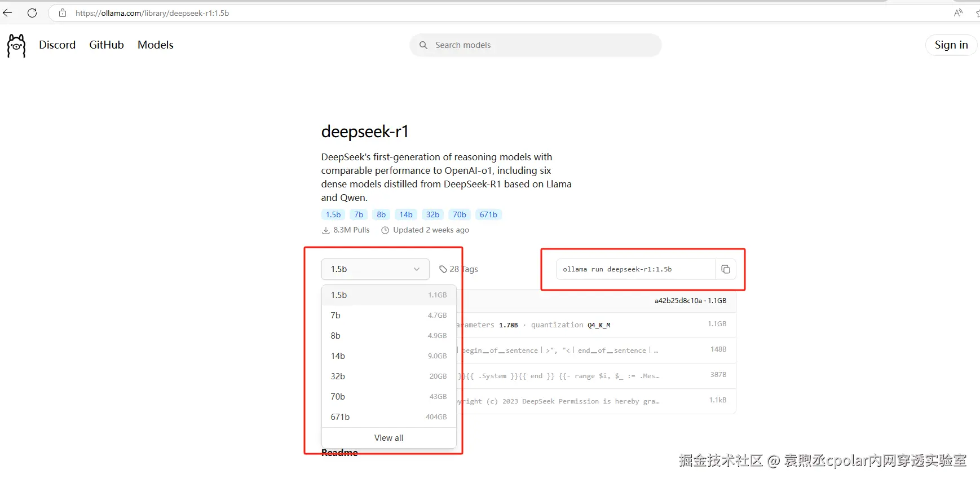Click the 32b blue tag badge
The image size is (980, 482).
432,214
